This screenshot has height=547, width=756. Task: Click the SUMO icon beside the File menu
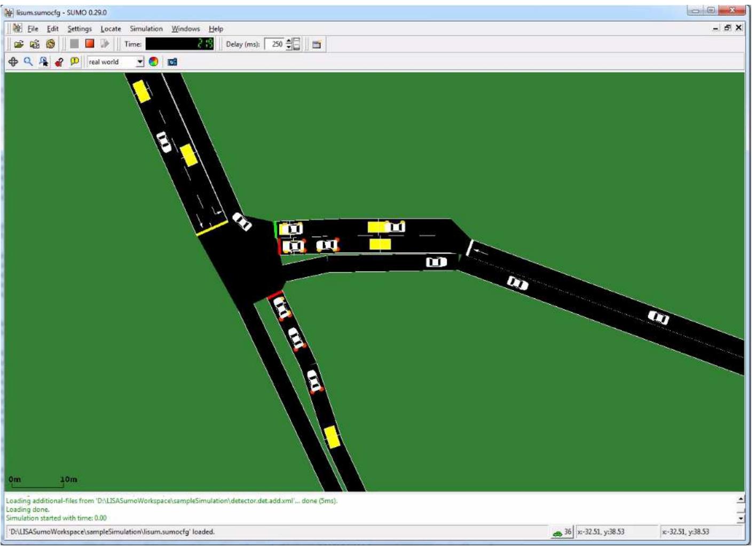[x=17, y=28]
